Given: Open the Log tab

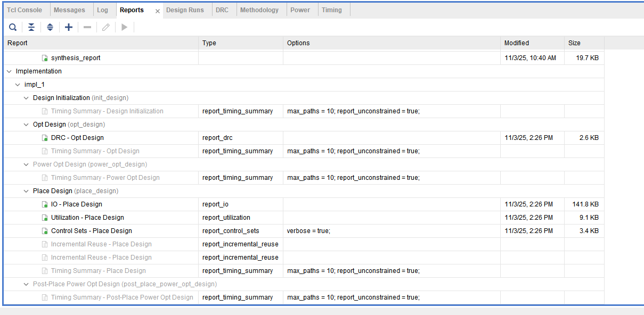Looking at the screenshot, I should (102, 10).
